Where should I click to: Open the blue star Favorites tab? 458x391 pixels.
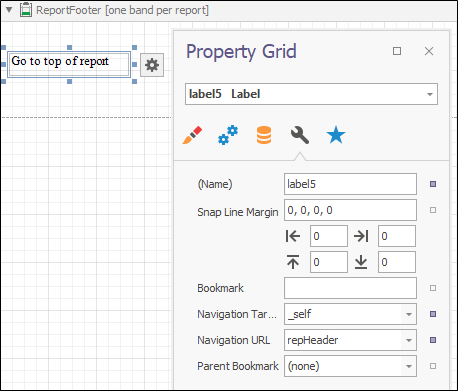[336, 135]
